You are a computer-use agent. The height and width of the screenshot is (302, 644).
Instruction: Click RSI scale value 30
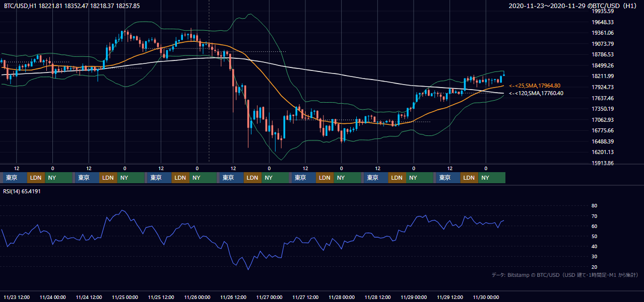coord(595,257)
